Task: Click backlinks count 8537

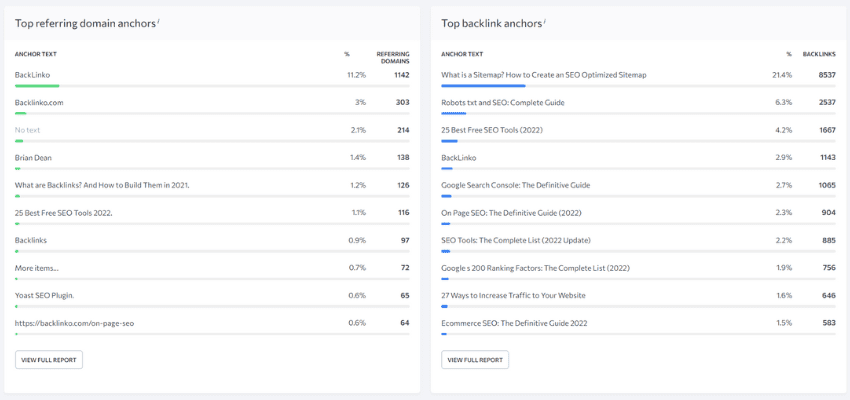Action: point(827,75)
